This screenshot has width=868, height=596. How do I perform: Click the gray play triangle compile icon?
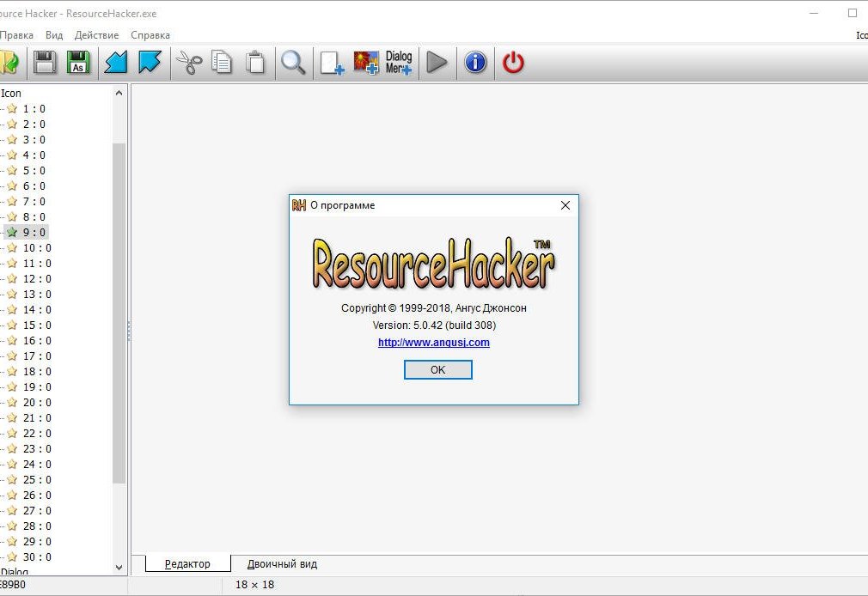coord(437,63)
